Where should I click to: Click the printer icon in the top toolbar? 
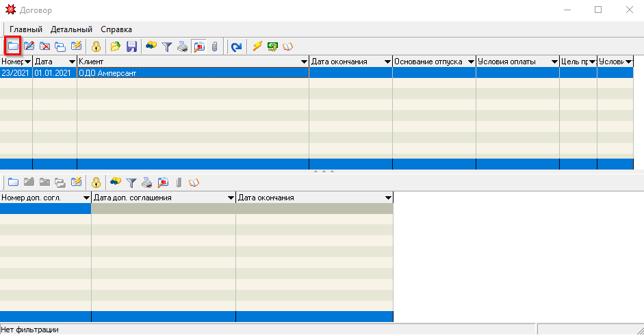point(183,46)
